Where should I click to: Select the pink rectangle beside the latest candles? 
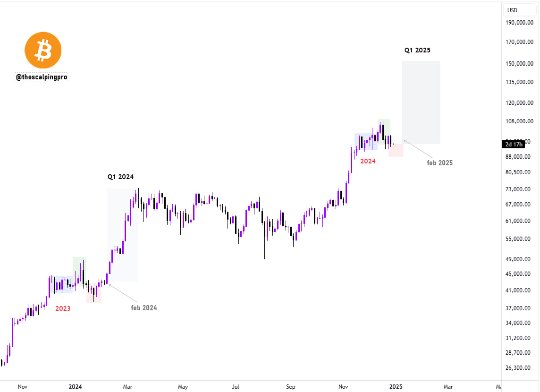[396, 151]
